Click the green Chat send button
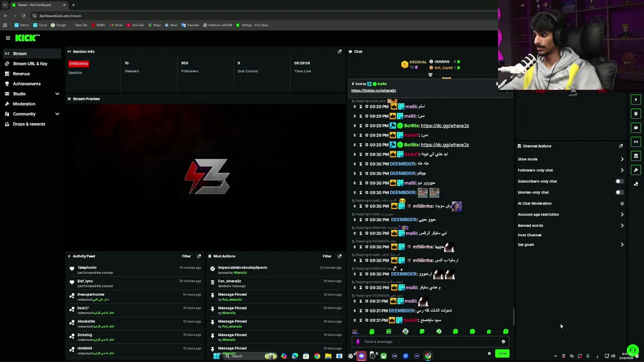Screen dimensions: 644x362 pyautogui.click(x=502, y=353)
